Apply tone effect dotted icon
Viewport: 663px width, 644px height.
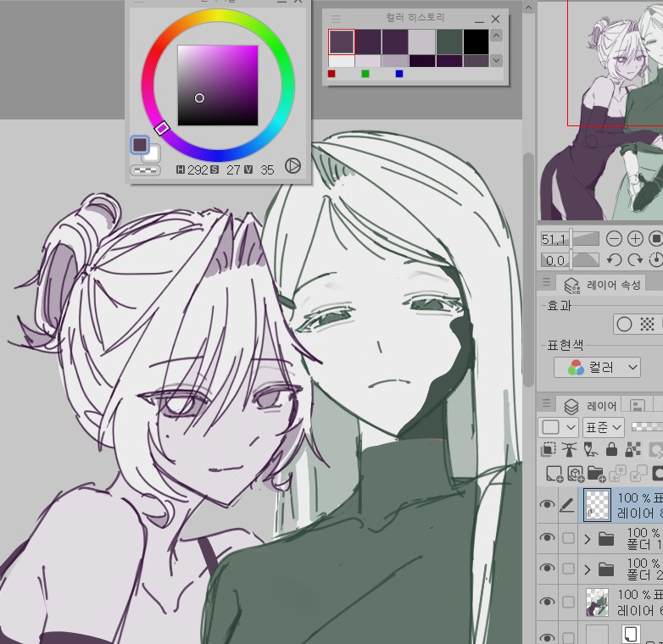[x=647, y=324]
